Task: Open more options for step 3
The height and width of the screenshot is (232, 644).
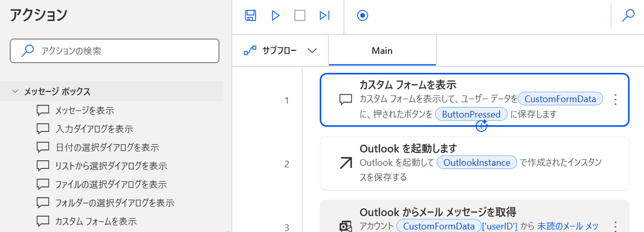Action: click(616, 226)
